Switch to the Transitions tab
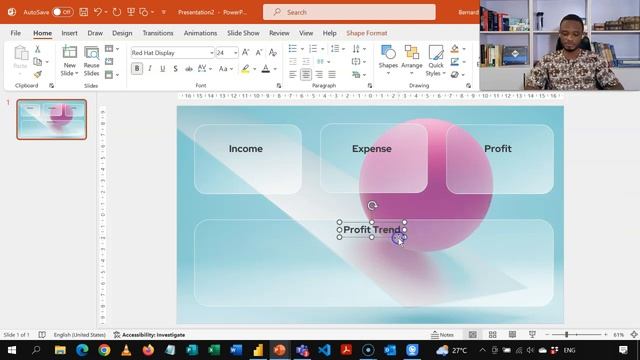Screen dimensions: 640x360 158,33
